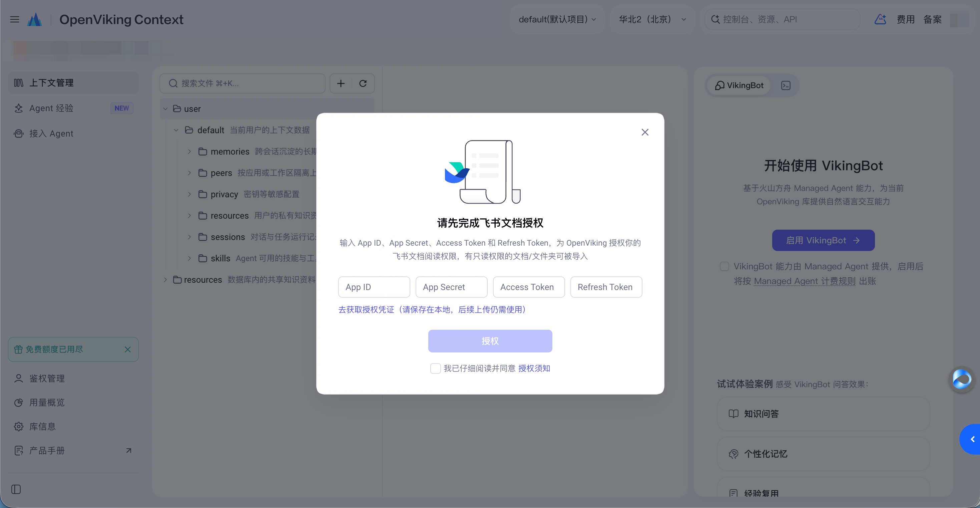
Task: Click the 授权 authorize button
Action: [490, 341]
